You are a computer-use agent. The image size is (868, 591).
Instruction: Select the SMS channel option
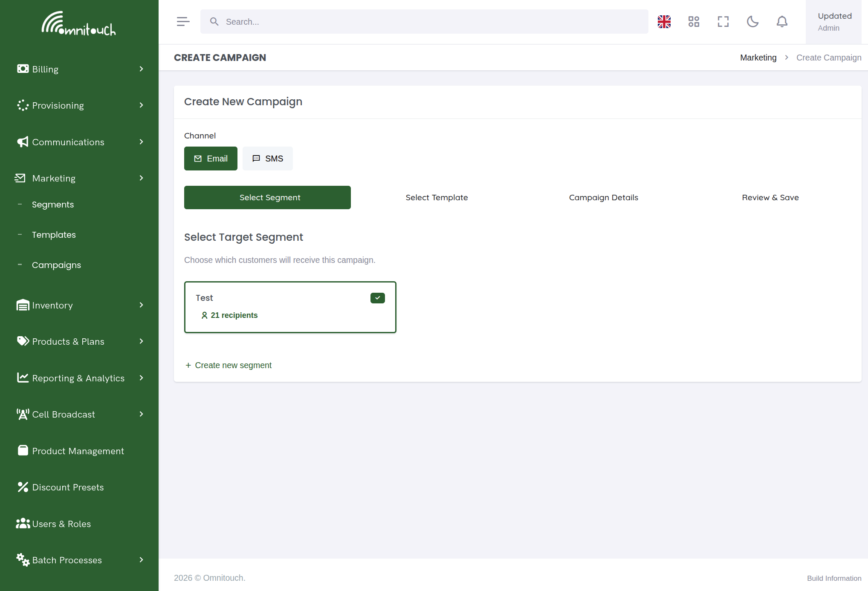point(268,159)
